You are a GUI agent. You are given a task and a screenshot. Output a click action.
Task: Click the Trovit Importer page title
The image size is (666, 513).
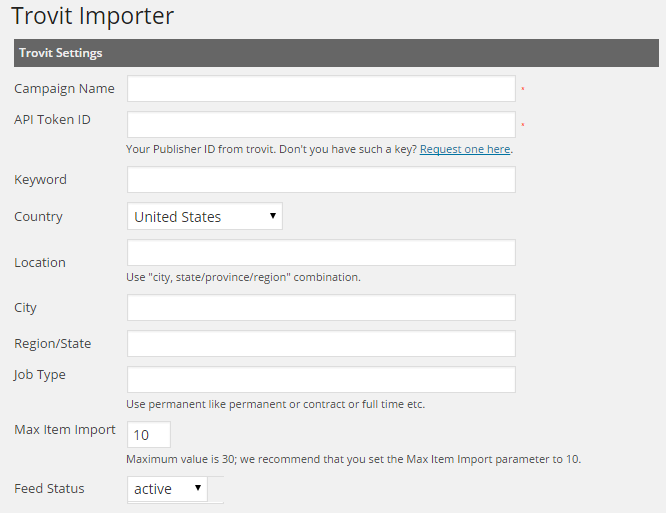tap(92, 16)
